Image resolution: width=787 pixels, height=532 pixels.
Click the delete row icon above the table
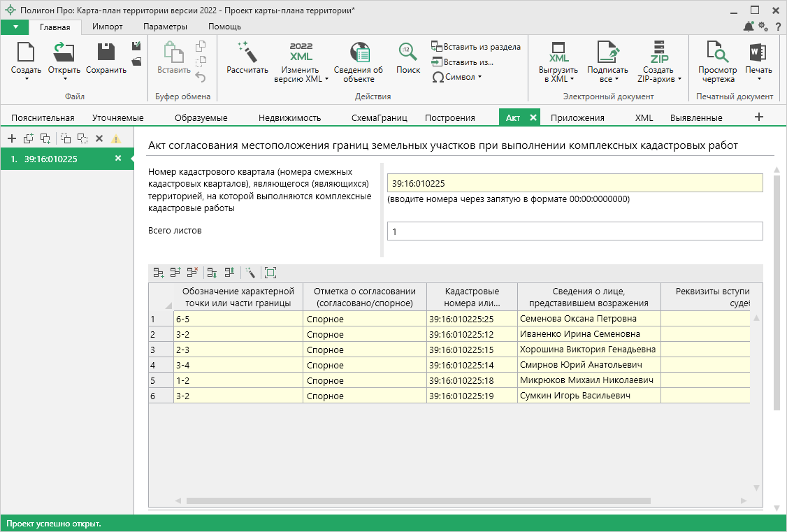(x=192, y=273)
